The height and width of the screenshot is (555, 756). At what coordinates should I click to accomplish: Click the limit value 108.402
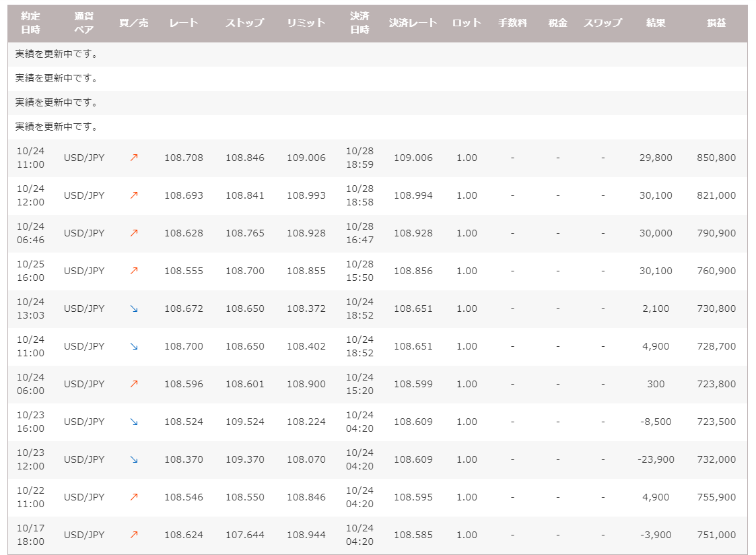coord(306,346)
